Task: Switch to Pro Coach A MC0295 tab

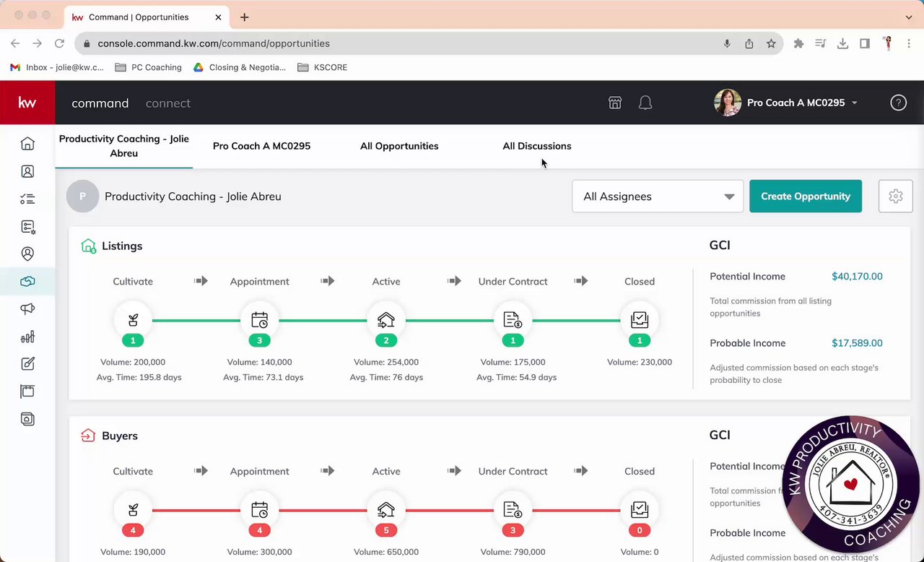Action: (261, 146)
